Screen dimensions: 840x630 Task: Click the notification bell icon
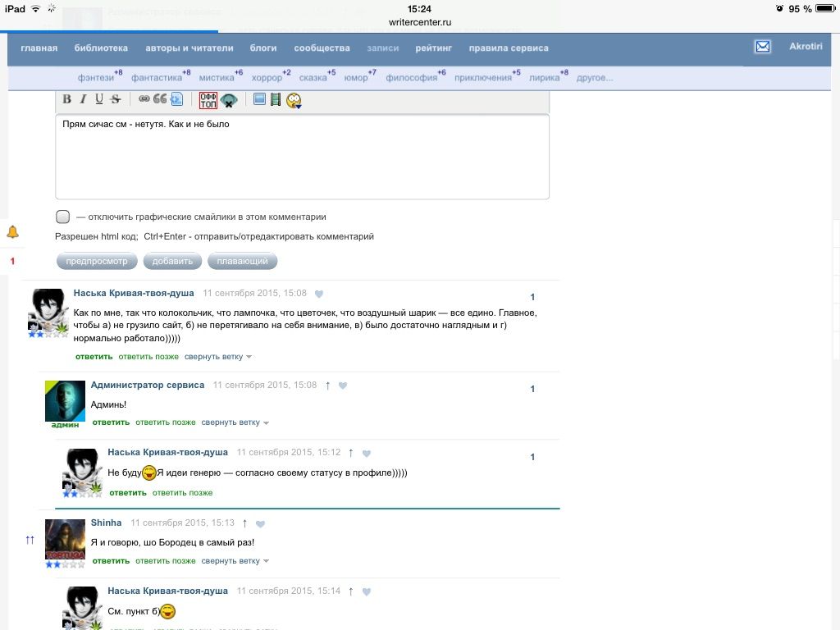[x=12, y=232]
